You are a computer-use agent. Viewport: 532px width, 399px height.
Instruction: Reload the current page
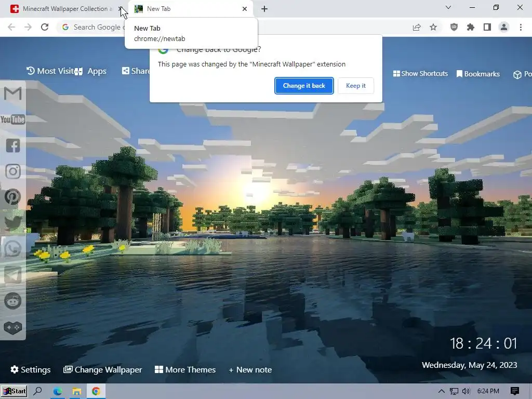coord(45,27)
